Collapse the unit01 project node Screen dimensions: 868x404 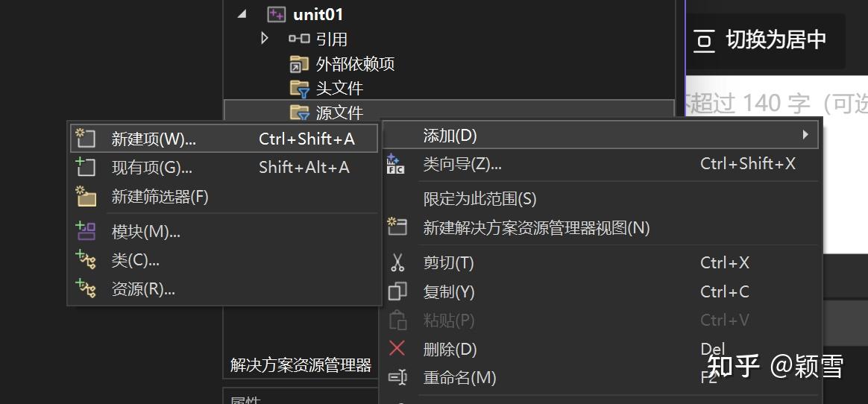coord(242,14)
